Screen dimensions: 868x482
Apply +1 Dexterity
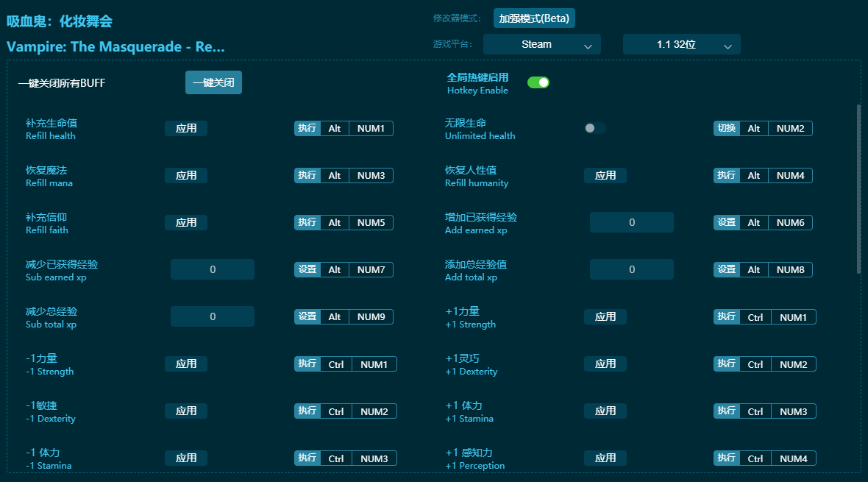pyautogui.click(x=605, y=364)
